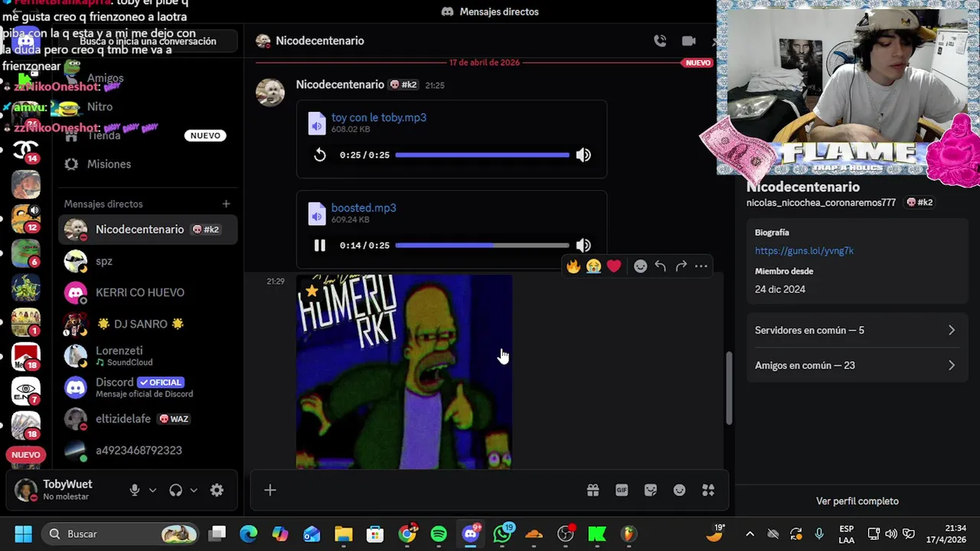Open TobyWuet user status panel
The image size is (980, 551).
[64, 491]
